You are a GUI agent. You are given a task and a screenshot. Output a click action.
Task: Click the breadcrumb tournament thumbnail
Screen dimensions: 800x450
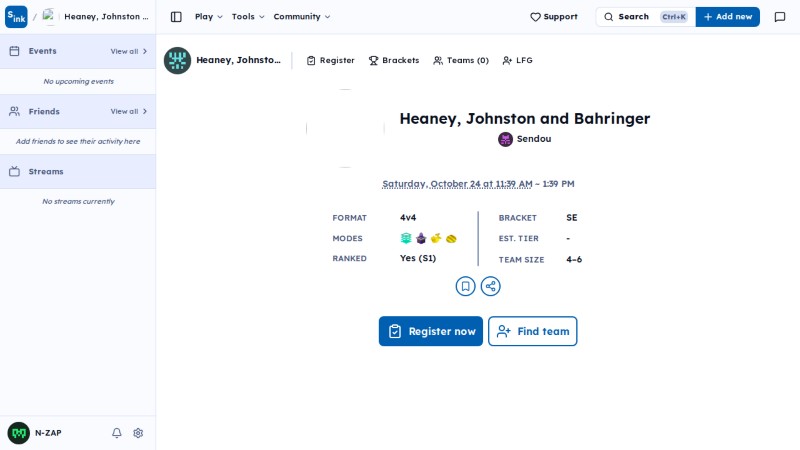click(49, 17)
